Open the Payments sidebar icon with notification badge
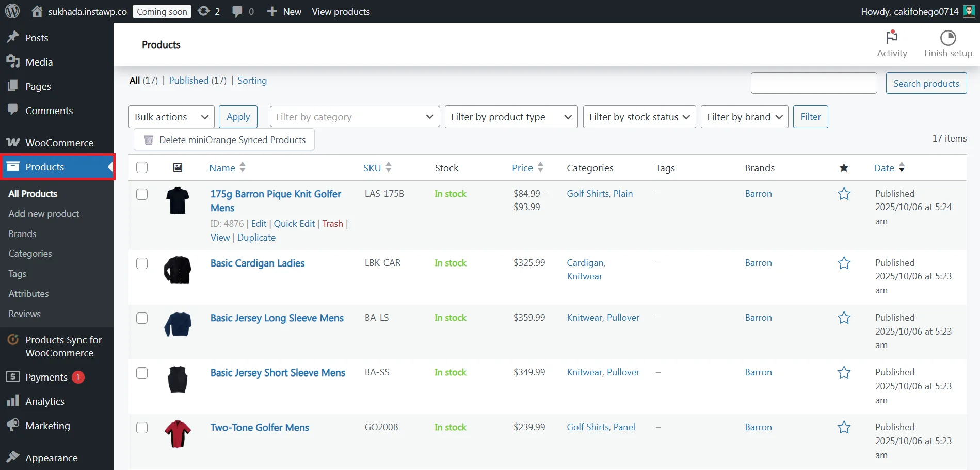Viewport: 980px width, 470px height. pyautogui.click(x=13, y=377)
